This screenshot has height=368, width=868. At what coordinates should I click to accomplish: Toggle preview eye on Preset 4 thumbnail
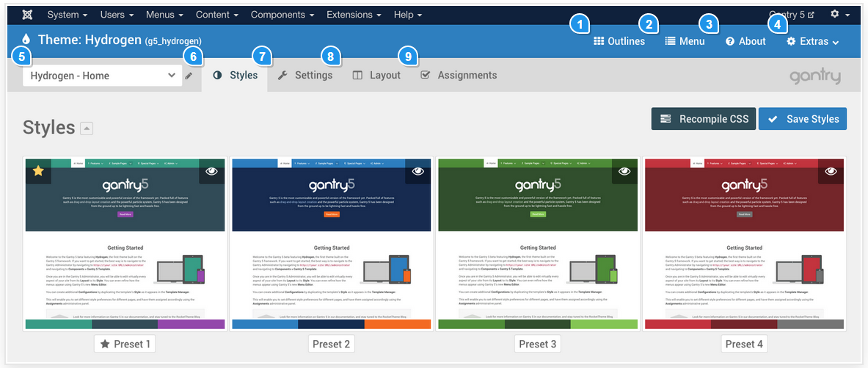click(831, 170)
